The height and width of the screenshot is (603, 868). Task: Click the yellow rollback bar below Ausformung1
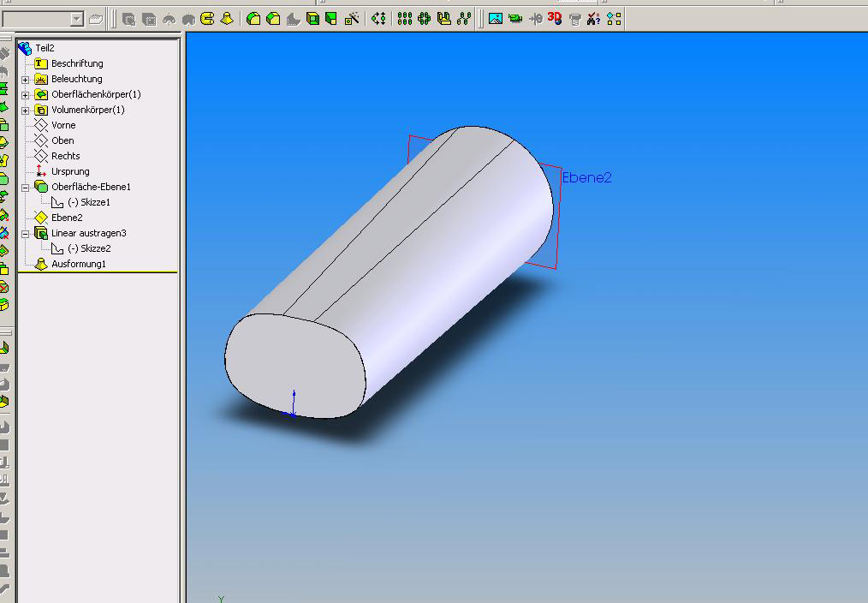click(x=98, y=272)
